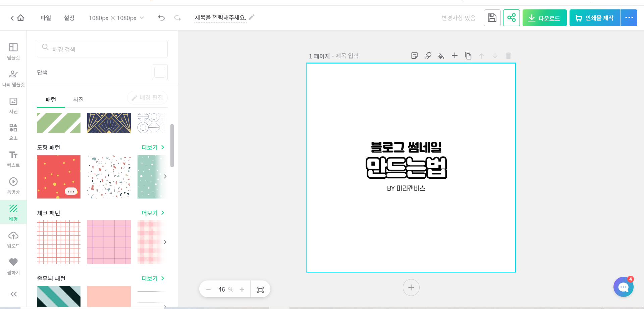Open the page memo icon
This screenshot has height=309, width=644.
[x=414, y=56]
